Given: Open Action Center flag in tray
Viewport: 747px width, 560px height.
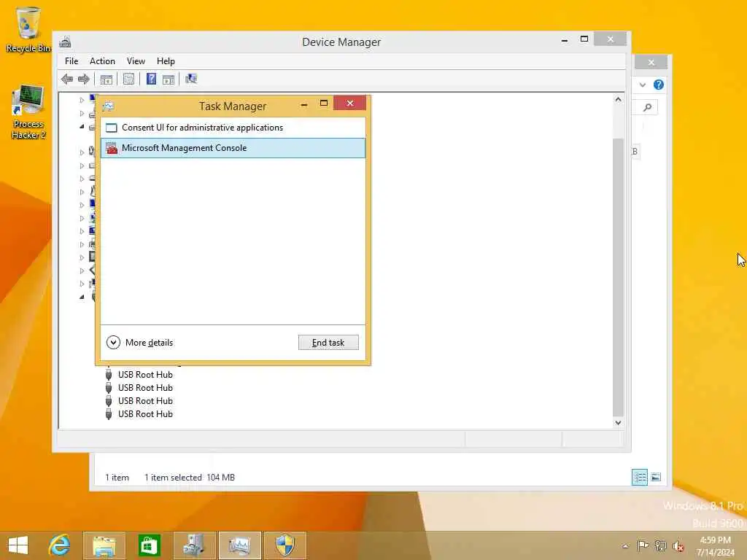Looking at the screenshot, I should (x=642, y=545).
